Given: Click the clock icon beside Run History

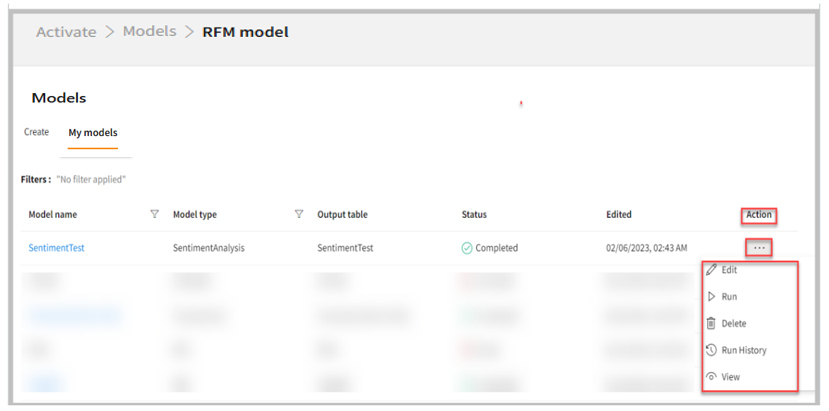Looking at the screenshot, I should coord(712,350).
